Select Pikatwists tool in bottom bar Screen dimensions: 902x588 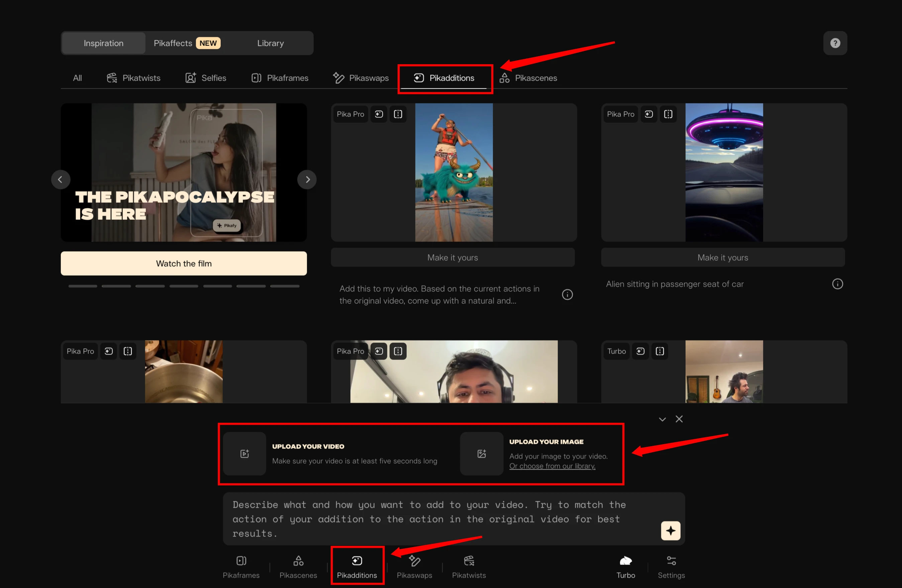[x=469, y=567]
